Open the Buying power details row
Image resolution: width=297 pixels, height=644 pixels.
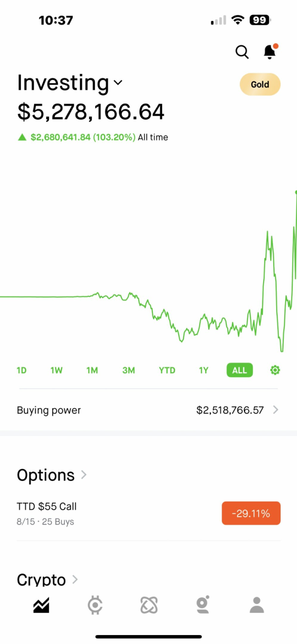[x=148, y=410]
